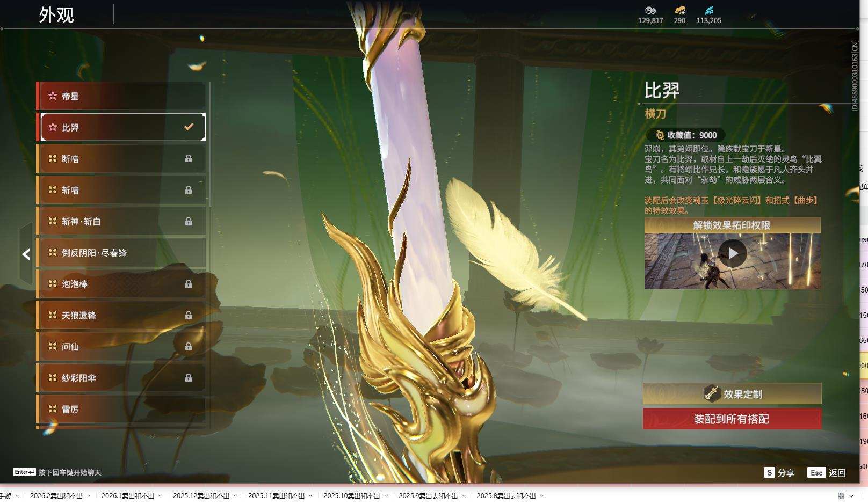Click the skin list scrollbar

point(209,145)
